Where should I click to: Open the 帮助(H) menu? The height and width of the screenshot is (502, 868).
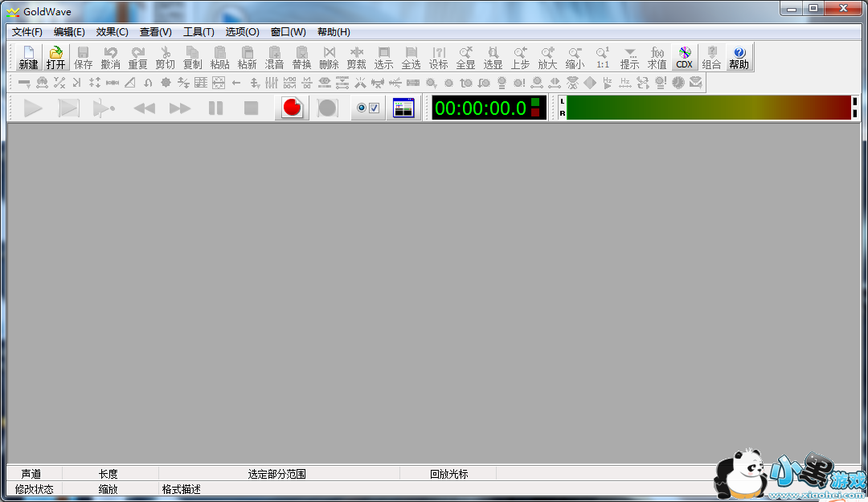[334, 32]
